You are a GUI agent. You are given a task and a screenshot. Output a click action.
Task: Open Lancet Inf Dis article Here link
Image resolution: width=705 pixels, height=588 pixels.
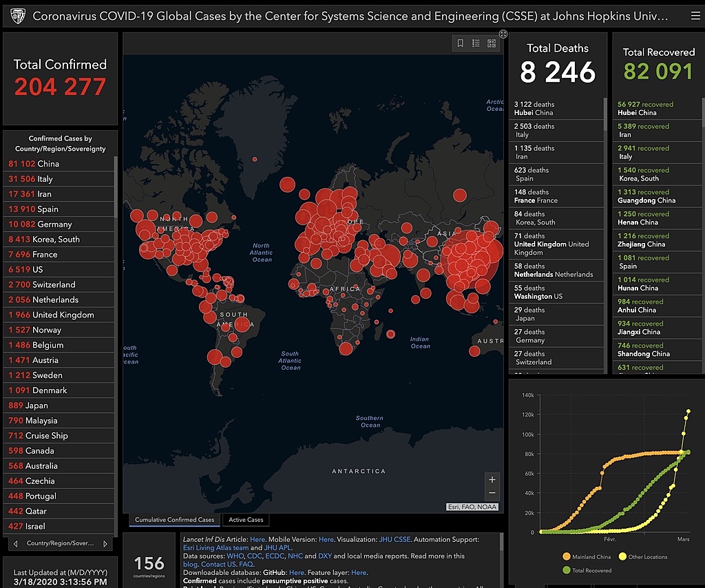click(257, 539)
